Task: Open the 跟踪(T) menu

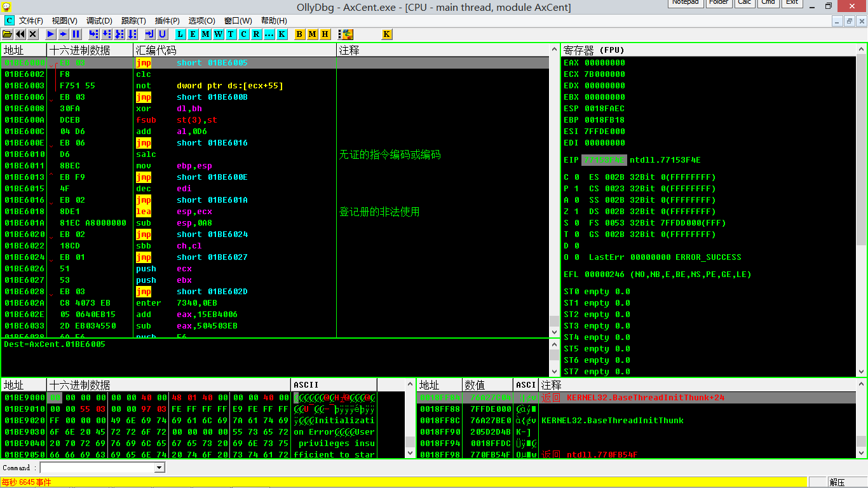Action: [x=133, y=21]
